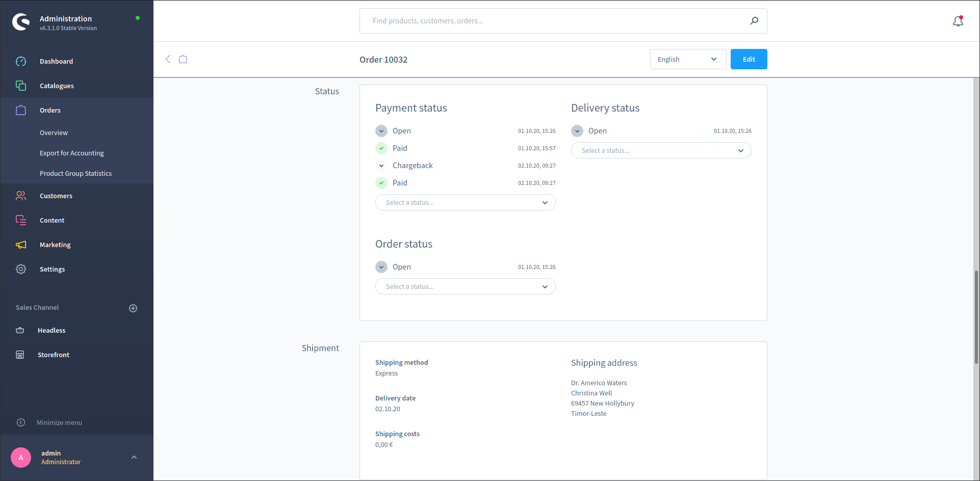Open the Catalogues menu item

pyautogui.click(x=76, y=86)
